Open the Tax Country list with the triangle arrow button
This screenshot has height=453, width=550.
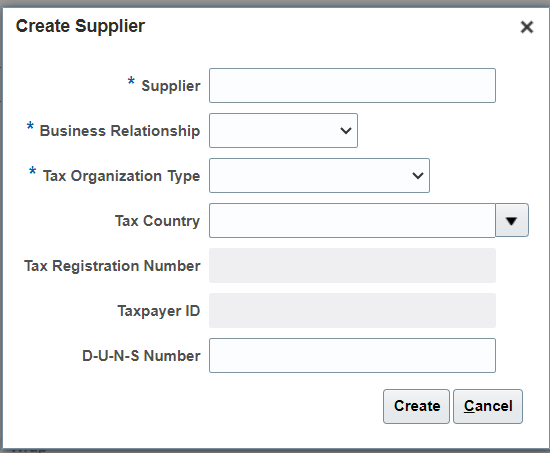pyautogui.click(x=512, y=220)
